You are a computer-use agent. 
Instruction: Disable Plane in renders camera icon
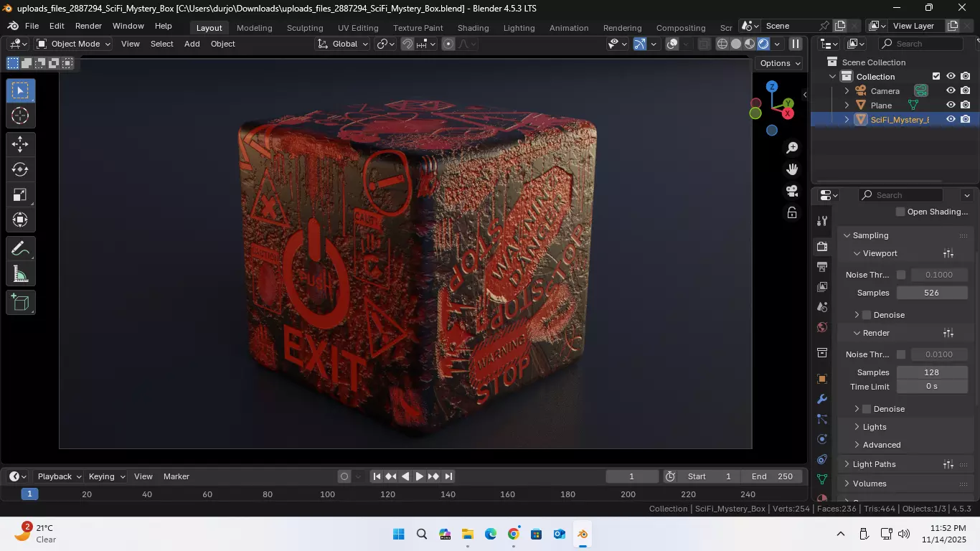[966, 105]
